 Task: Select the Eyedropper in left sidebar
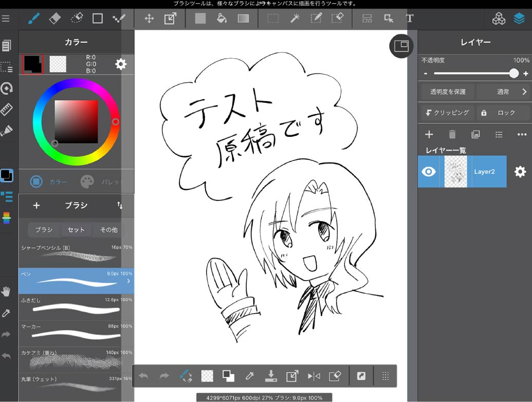(x=7, y=313)
